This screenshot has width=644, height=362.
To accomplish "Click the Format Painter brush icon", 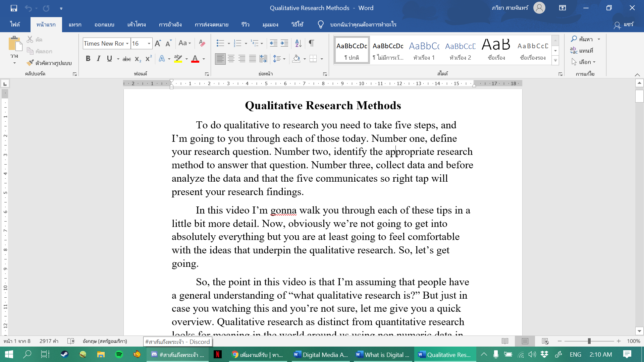I will (31, 63).
